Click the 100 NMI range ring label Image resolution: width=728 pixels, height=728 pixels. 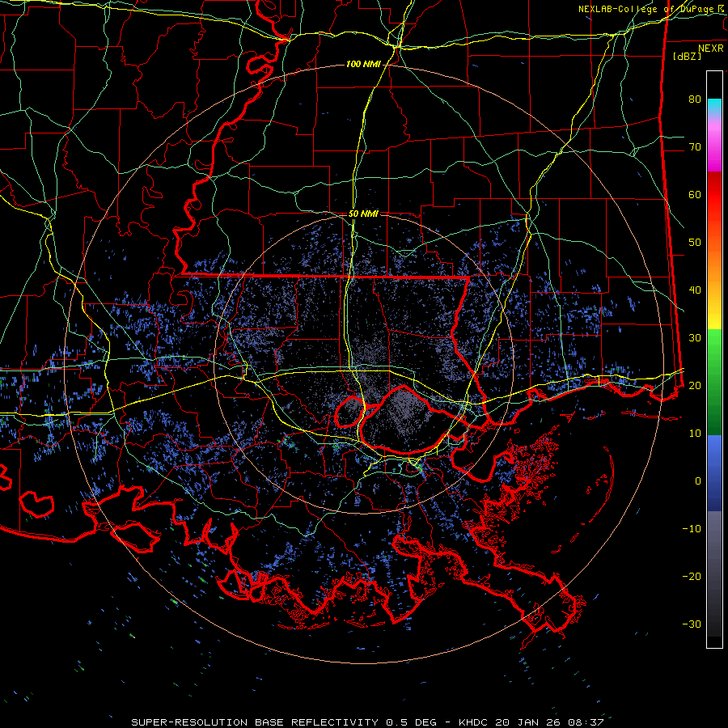363,64
